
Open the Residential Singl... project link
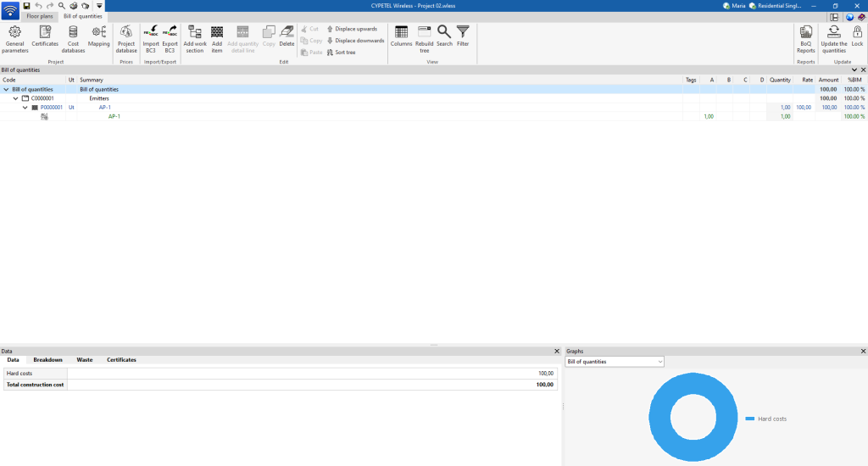(x=775, y=6)
